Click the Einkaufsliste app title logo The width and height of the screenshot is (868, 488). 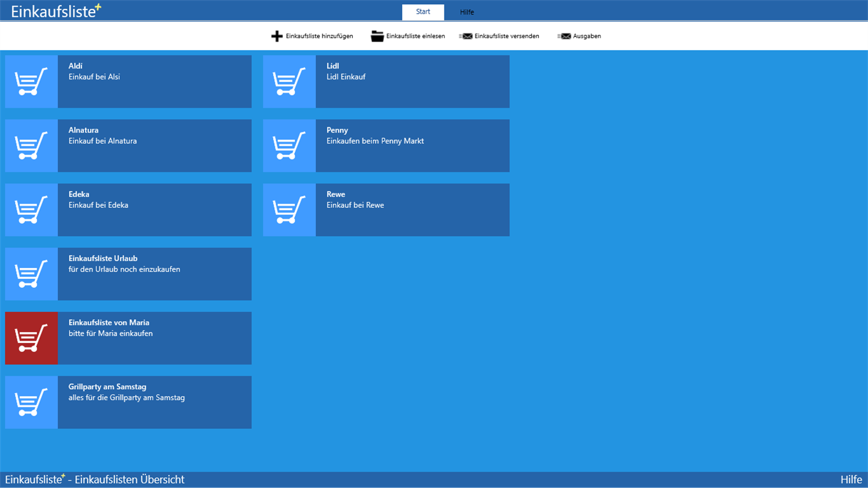(x=56, y=11)
